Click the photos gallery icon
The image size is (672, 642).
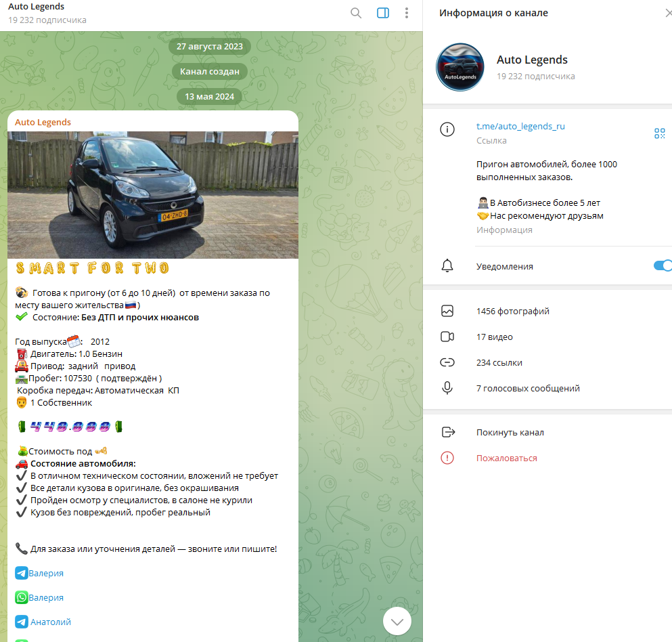447,311
